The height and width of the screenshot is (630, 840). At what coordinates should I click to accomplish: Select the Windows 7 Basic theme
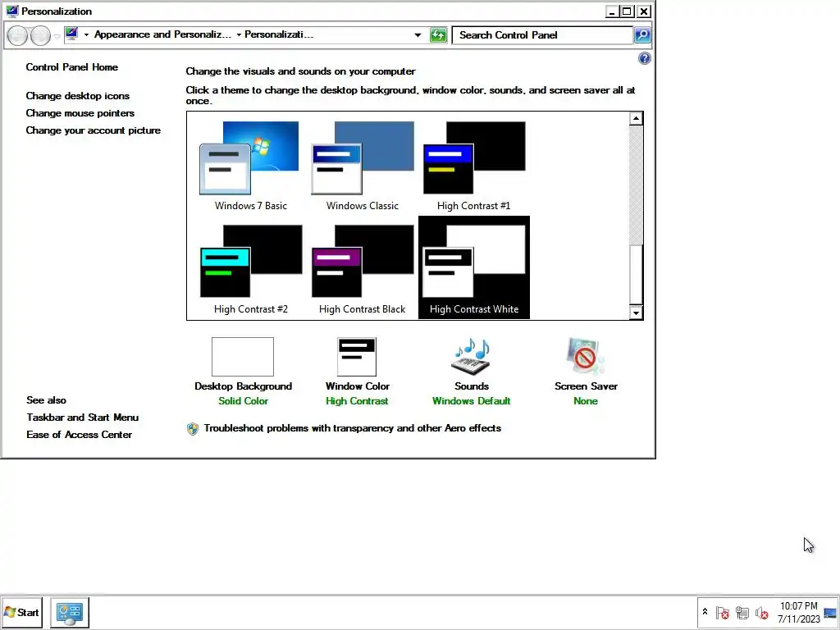coord(251,166)
